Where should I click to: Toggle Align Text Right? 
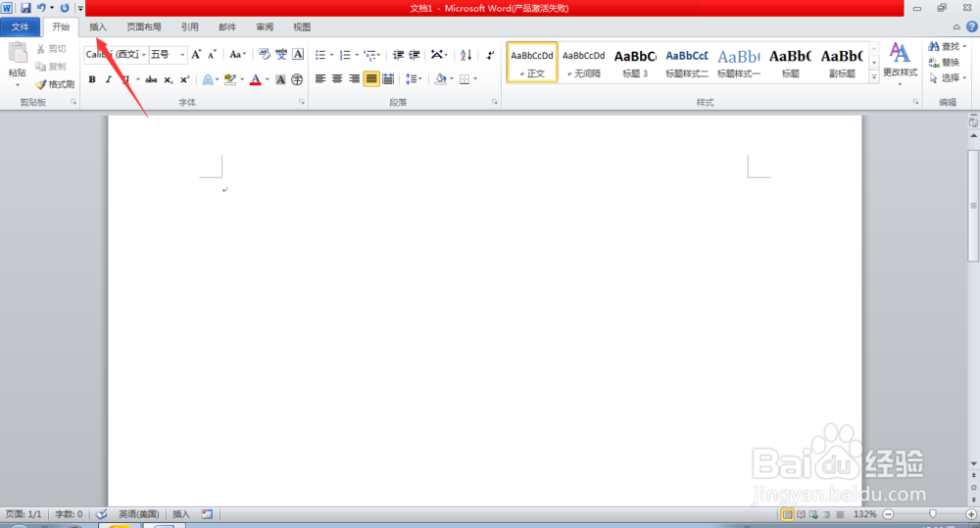[x=355, y=78]
